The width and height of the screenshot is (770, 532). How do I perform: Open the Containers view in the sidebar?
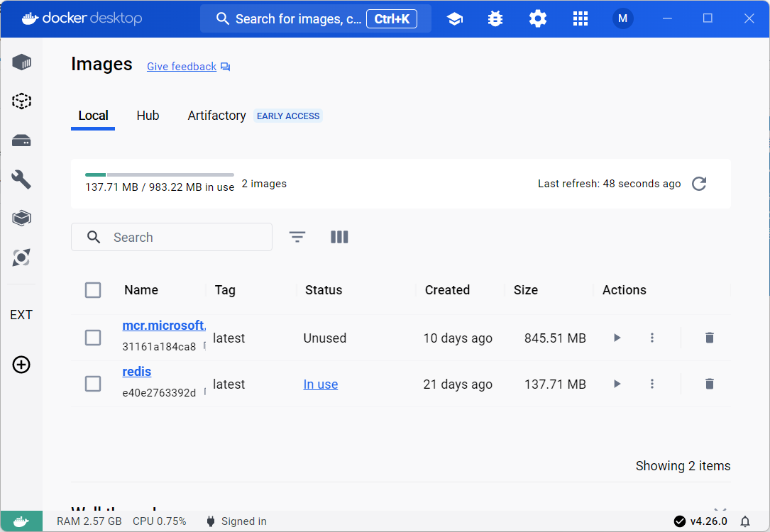tap(21, 62)
